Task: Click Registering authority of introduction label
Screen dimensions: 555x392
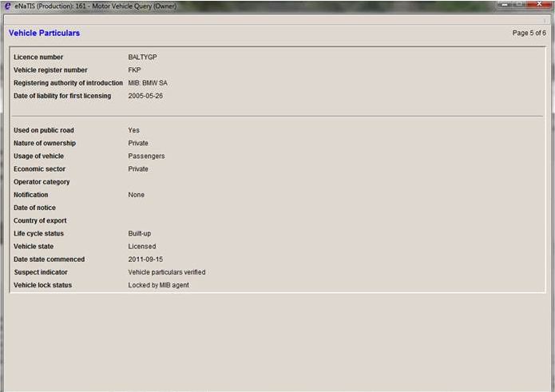Action: point(68,83)
